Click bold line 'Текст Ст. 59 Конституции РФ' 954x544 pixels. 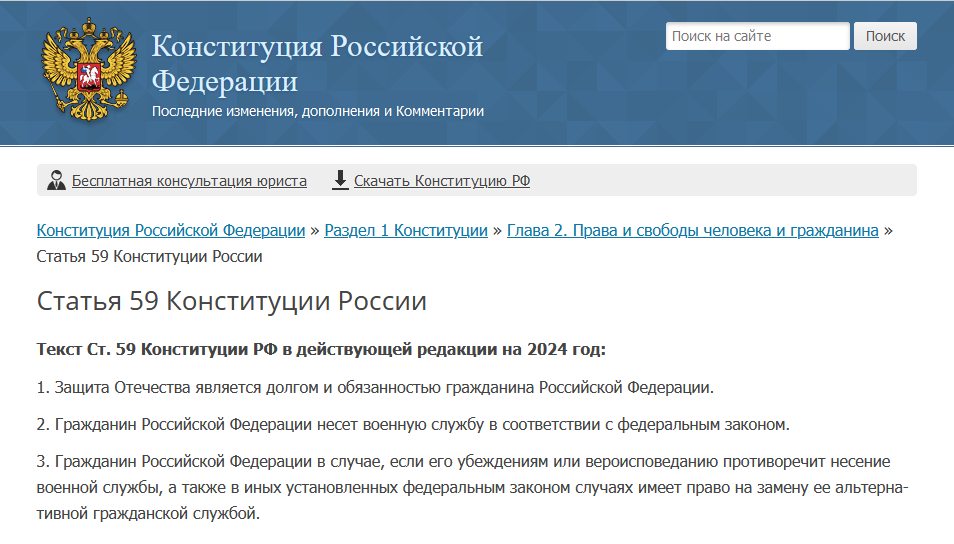coord(321,349)
